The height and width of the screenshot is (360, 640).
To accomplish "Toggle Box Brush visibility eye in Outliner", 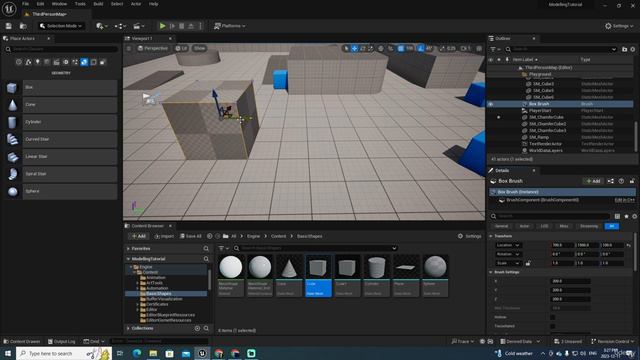I will click(491, 104).
